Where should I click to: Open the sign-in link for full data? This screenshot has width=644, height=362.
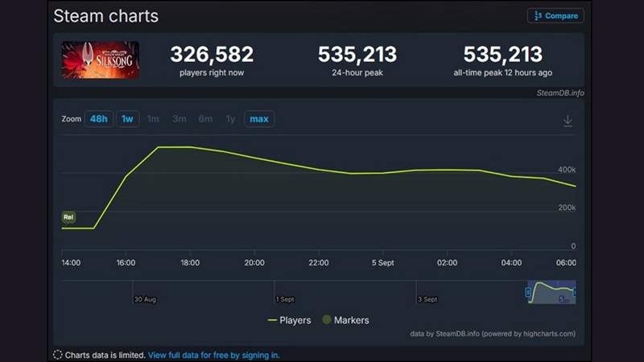(x=213, y=355)
